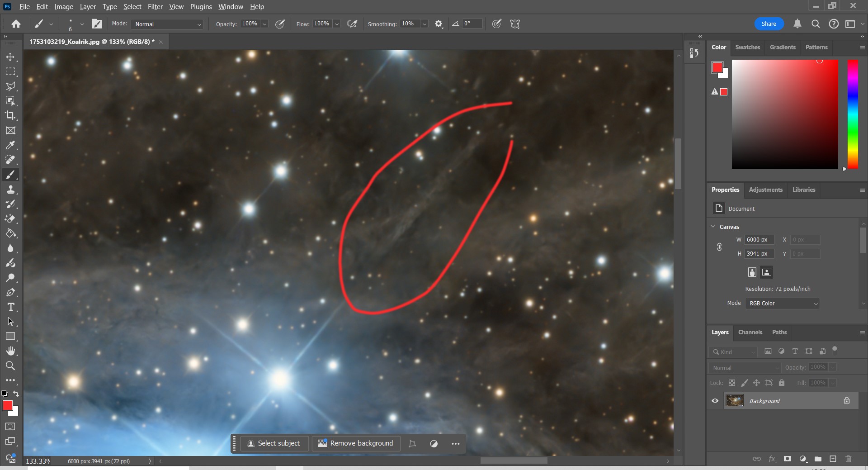
Task: Open the History panel icon
Action: point(694,53)
